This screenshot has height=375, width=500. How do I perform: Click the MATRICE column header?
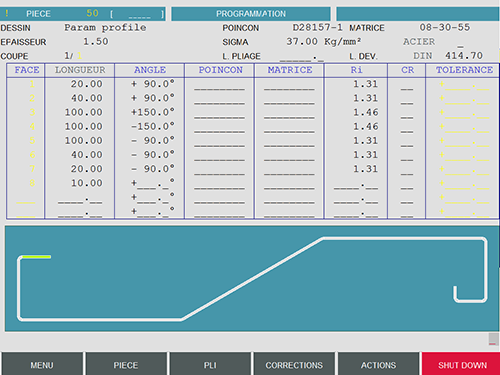coord(290,70)
